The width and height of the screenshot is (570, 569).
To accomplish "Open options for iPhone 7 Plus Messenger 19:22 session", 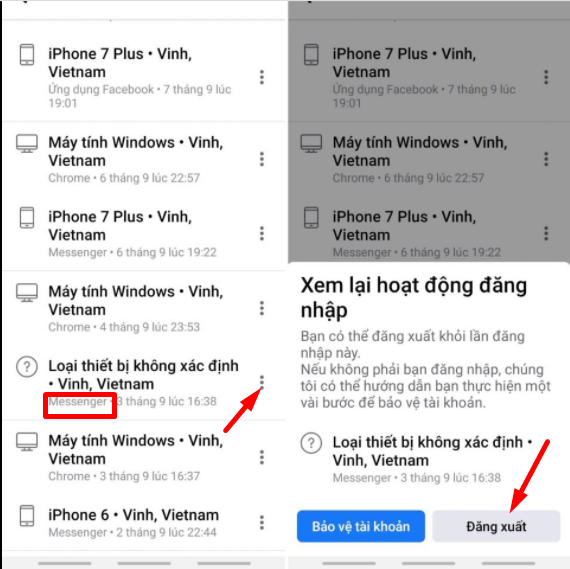I will click(262, 233).
